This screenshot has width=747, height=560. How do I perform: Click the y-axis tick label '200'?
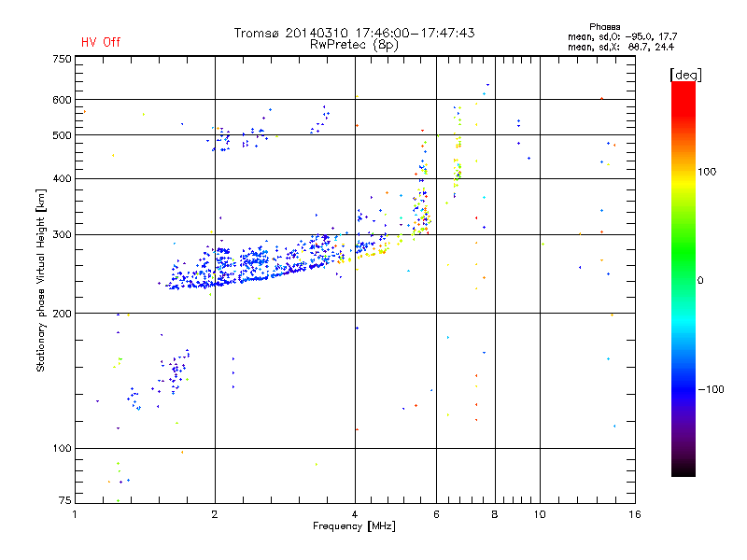[x=62, y=314]
